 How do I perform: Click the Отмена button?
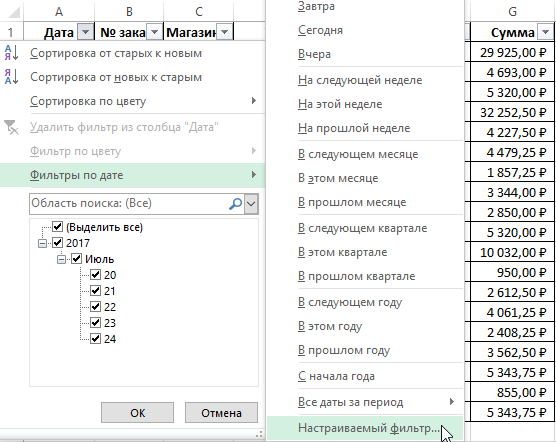click(221, 413)
